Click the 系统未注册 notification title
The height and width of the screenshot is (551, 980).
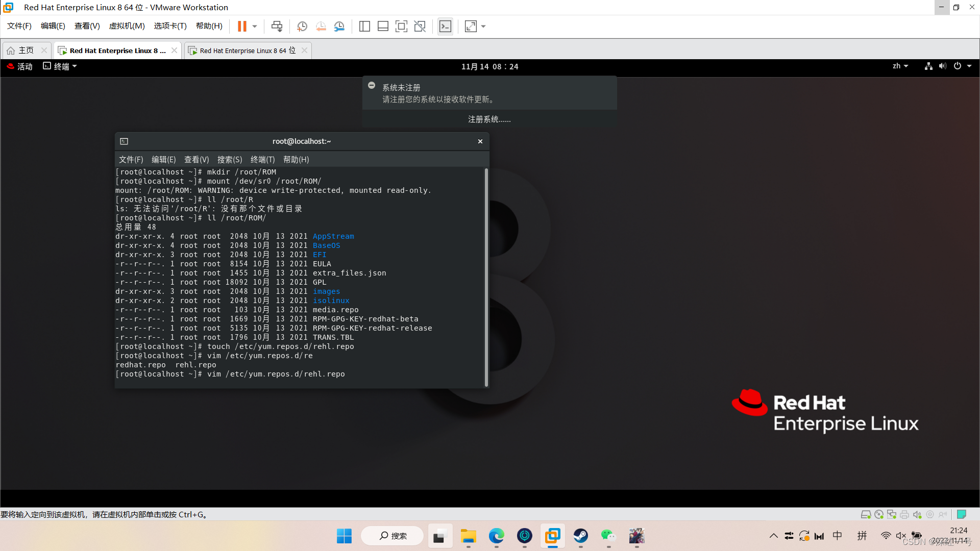tap(401, 88)
